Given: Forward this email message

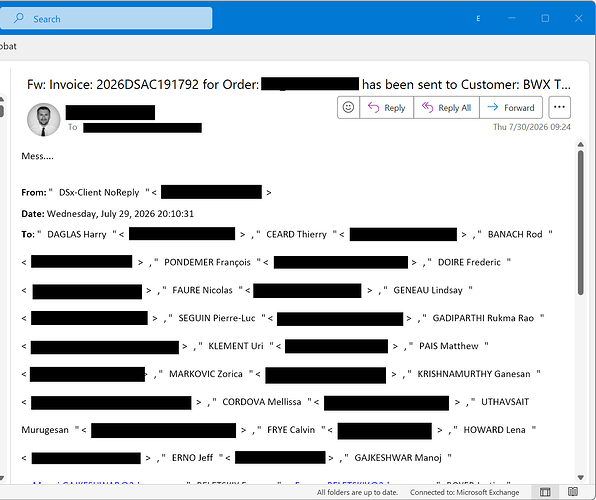Looking at the screenshot, I should [511, 108].
